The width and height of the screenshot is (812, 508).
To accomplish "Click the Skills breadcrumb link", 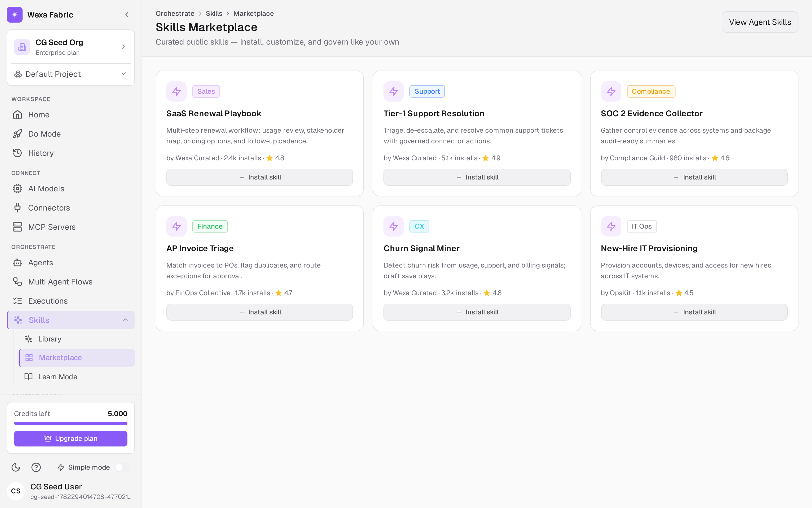I will point(214,14).
